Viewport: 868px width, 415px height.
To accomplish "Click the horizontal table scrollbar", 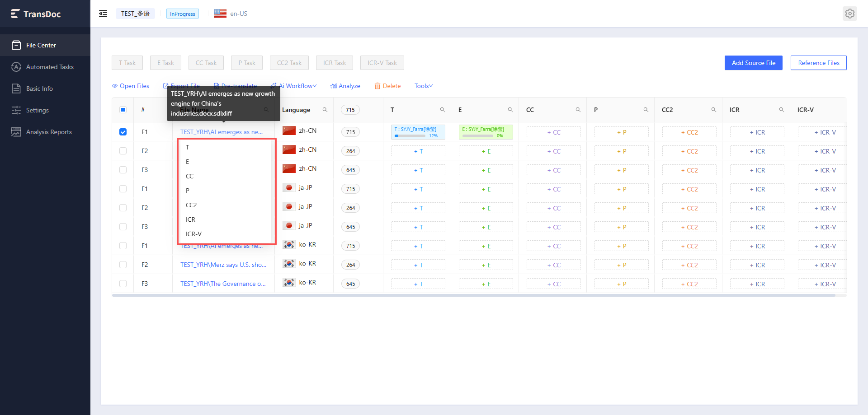I will coord(473,295).
